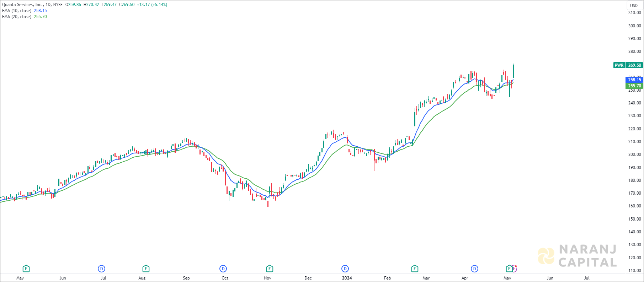The height and width of the screenshot is (282, 644).
Task: Select the EMA (20, close) indicator legend
Action: (x=17, y=17)
